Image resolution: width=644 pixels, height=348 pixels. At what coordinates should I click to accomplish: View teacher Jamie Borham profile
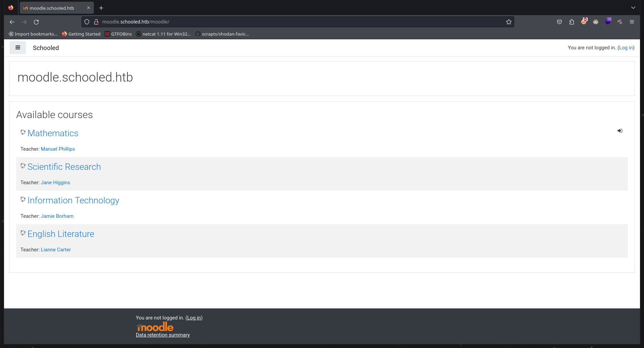click(57, 216)
